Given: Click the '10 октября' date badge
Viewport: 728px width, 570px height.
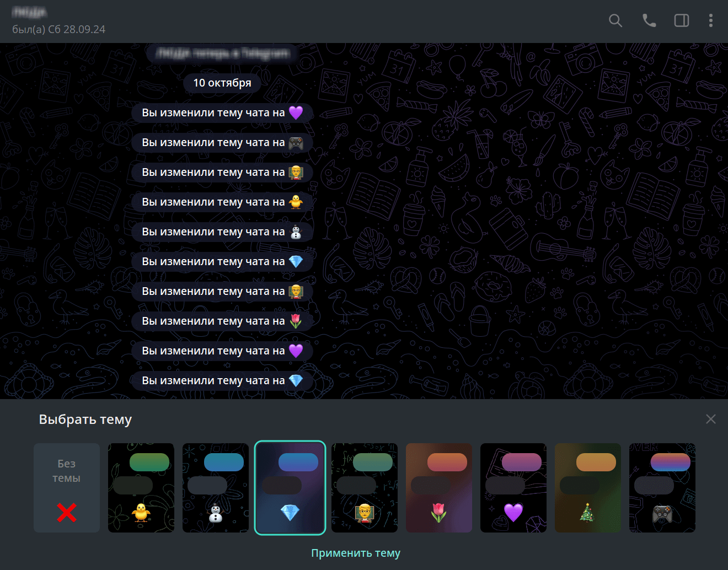Looking at the screenshot, I should (222, 83).
